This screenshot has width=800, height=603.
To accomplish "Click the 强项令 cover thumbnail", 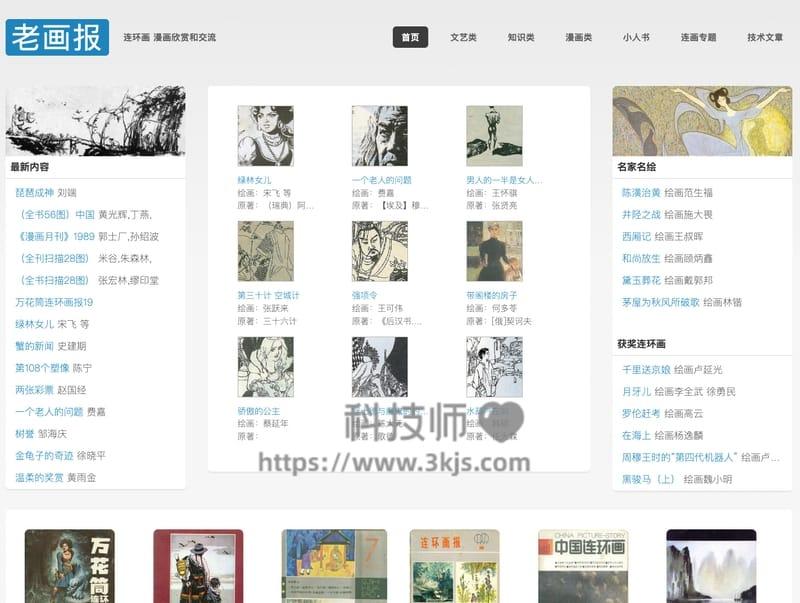I will pyautogui.click(x=380, y=251).
